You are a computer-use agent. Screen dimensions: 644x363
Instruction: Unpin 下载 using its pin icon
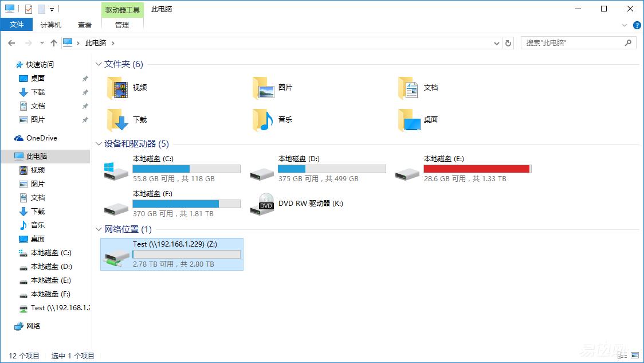coord(85,92)
